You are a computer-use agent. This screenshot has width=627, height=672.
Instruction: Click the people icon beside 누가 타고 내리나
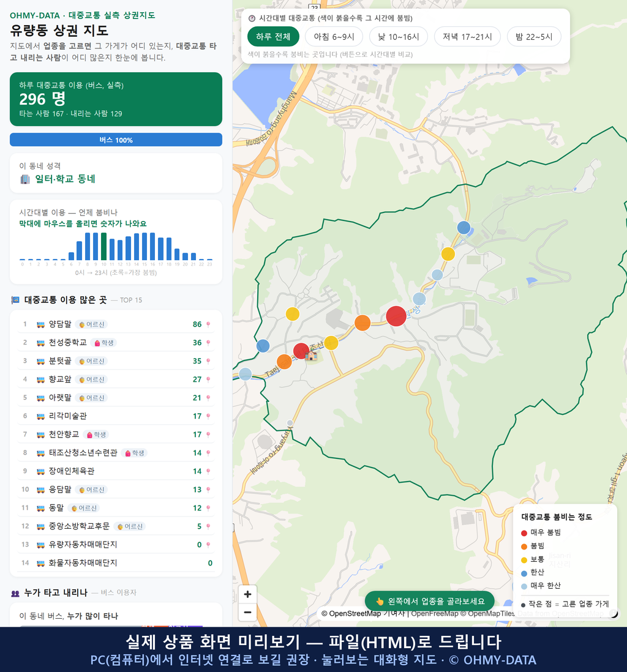pos(15,593)
